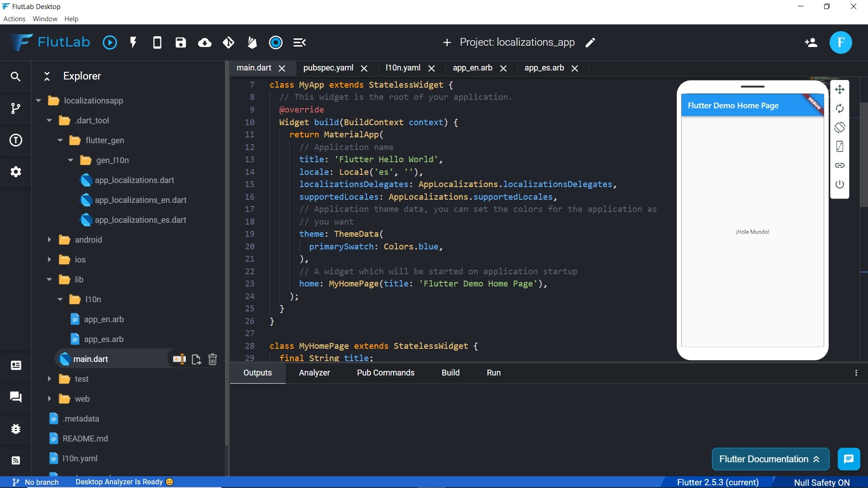
Task: Click the bug icon in left sidebar
Action: 16,429
